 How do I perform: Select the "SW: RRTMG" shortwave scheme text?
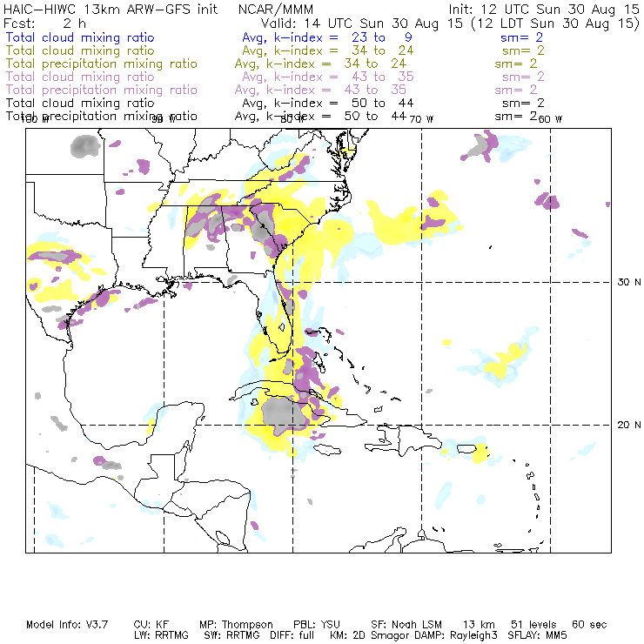pos(231,635)
